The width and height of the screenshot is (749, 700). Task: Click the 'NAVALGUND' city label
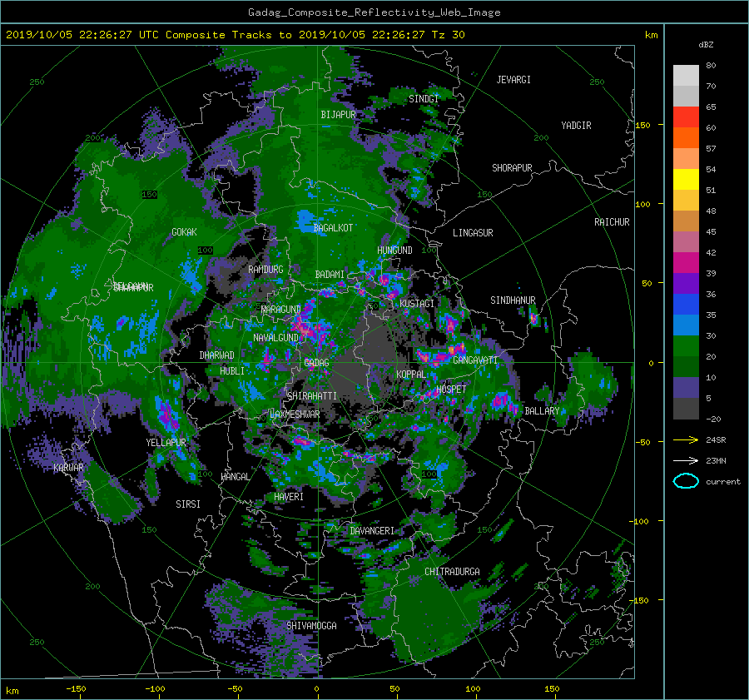click(275, 338)
